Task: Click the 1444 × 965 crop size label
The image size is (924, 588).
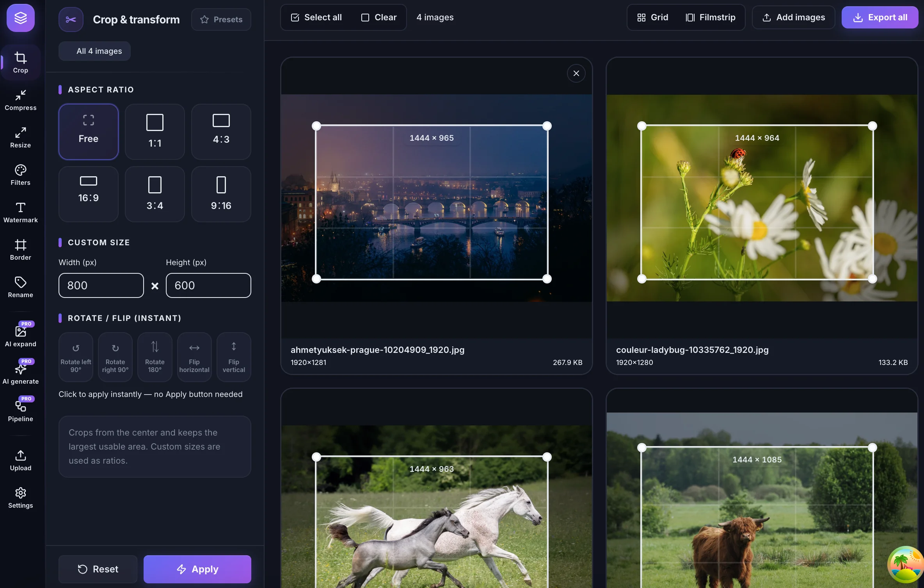Action: click(432, 138)
